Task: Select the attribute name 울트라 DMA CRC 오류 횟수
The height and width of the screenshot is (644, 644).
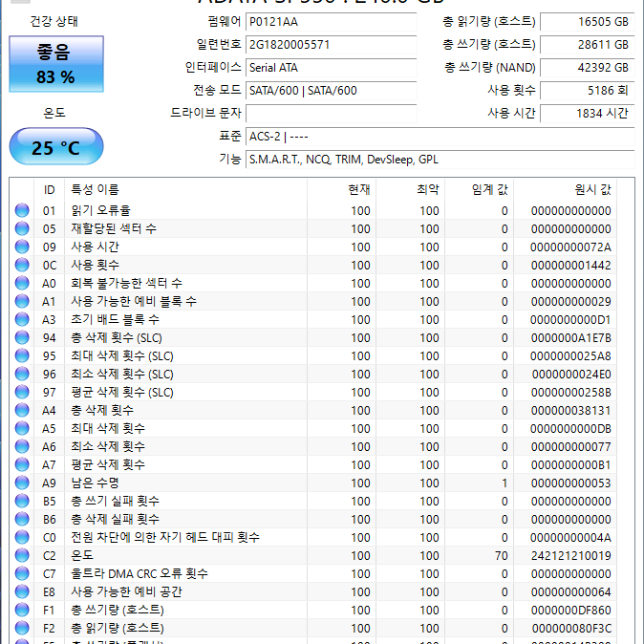Action: pyautogui.click(x=140, y=573)
